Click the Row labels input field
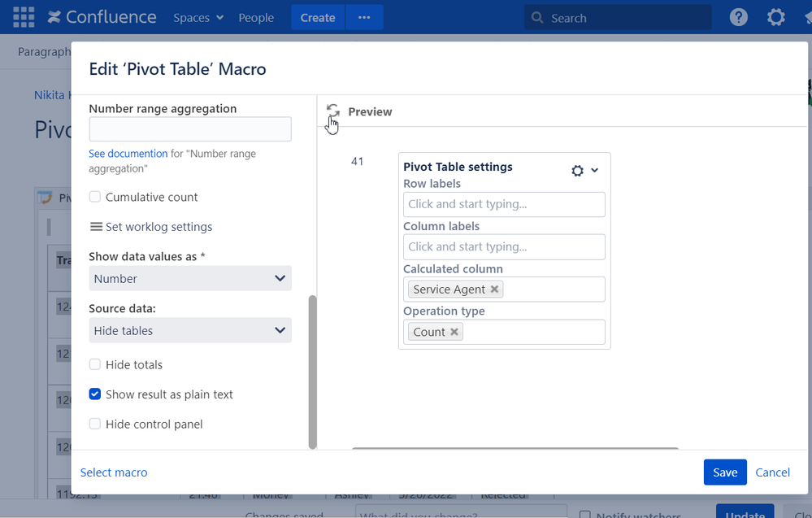The image size is (812, 518). pos(504,205)
